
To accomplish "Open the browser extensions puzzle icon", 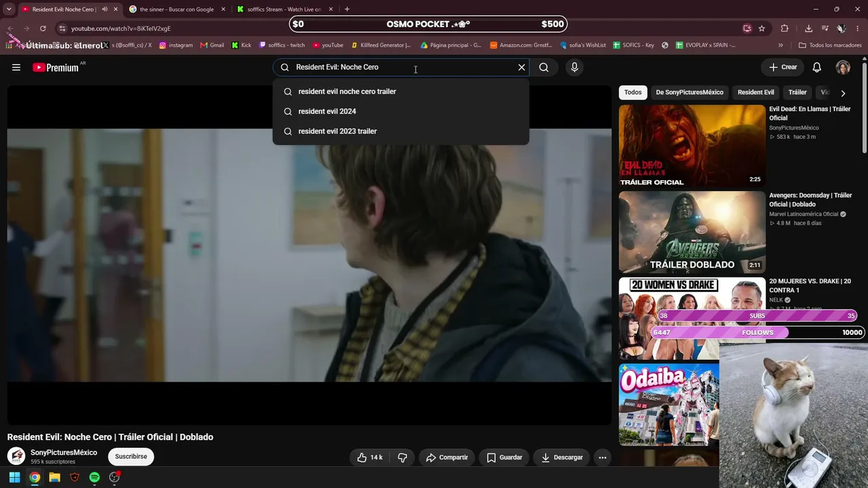I will tap(785, 28).
